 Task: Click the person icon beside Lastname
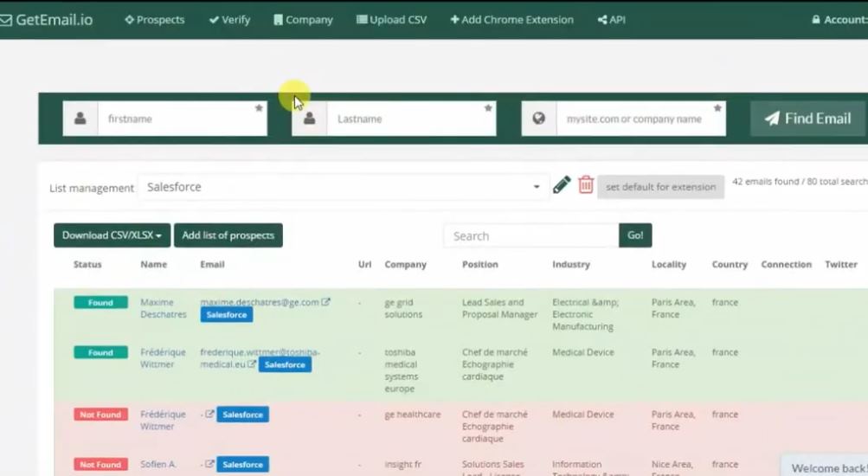click(310, 119)
